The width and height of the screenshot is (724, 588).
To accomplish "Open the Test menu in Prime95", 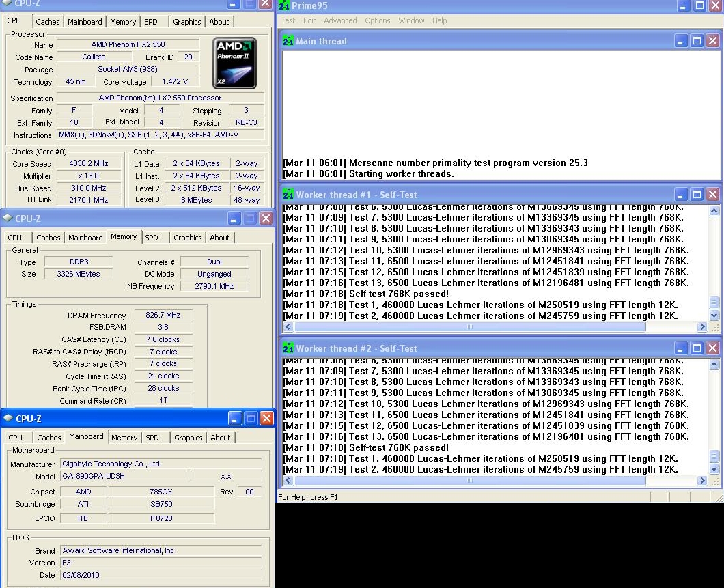I will coord(288,20).
